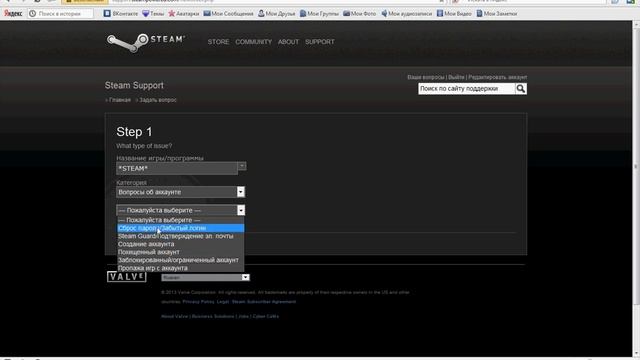This screenshot has width=640, height=360.
Task: Open the Jobs footer link
Action: click(x=243, y=316)
